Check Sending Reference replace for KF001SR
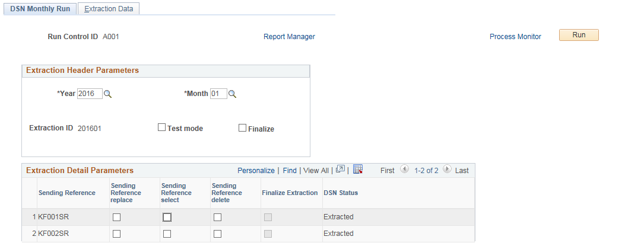644x246 pixels. [x=117, y=218]
